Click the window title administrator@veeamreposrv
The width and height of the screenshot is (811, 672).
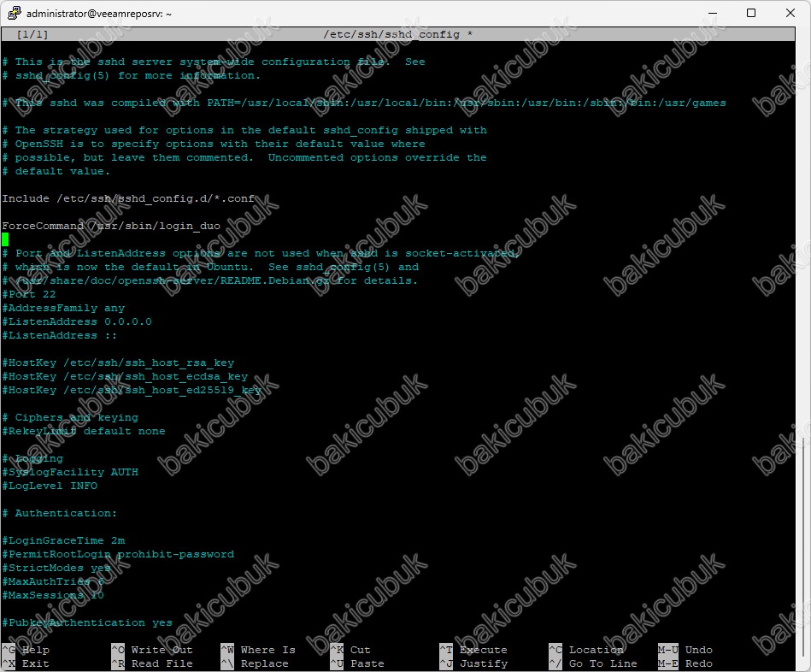(99, 14)
